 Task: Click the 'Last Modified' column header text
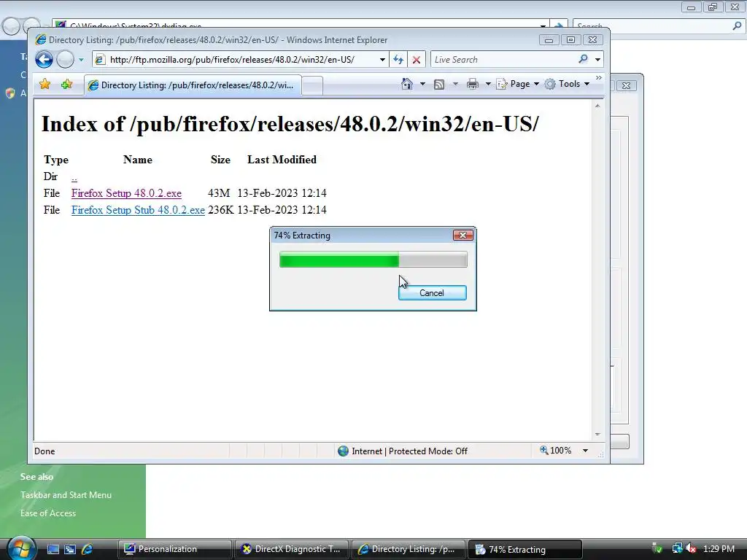click(282, 160)
